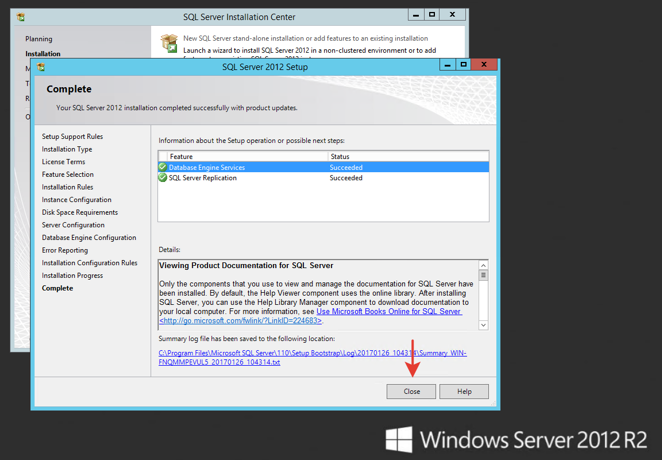Image resolution: width=662 pixels, height=460 pixels.
Task: Click the green check icon for SQL Server Replication
Action: tap(163, 178)
